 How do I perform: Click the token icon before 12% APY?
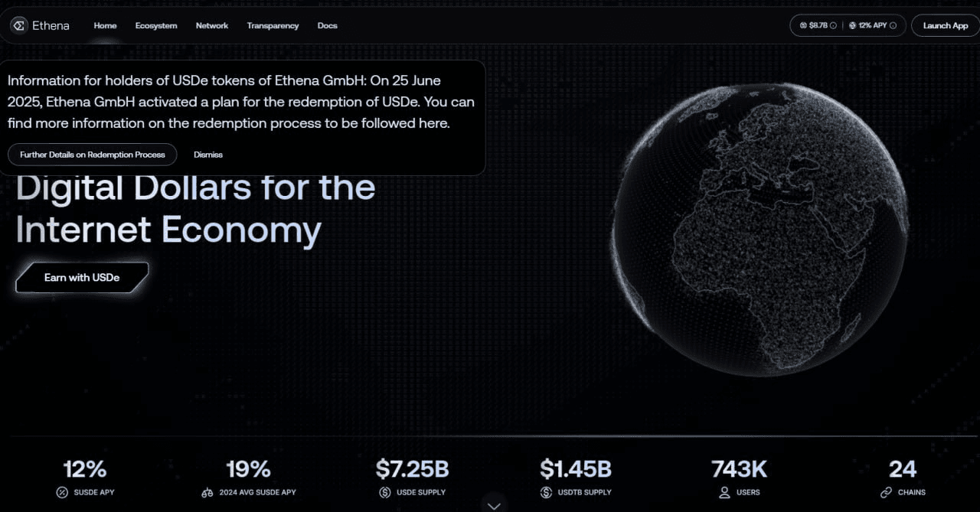coord(852,26)
